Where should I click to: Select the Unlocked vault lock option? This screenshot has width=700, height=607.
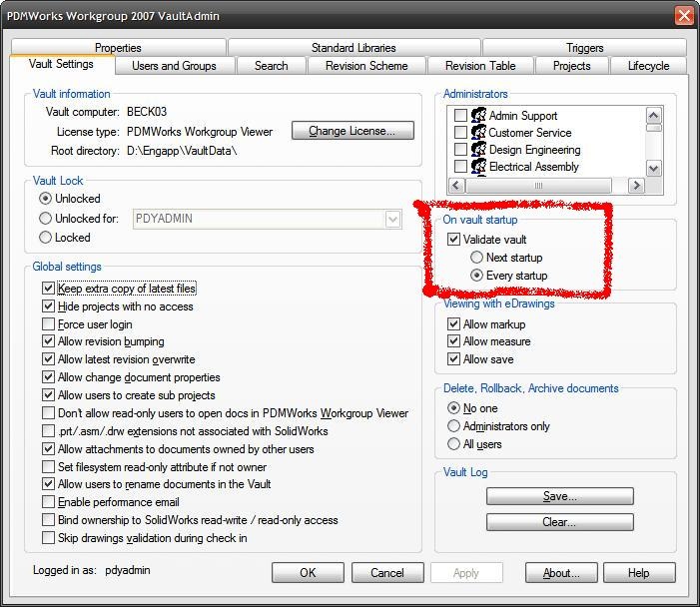point(45,198)
